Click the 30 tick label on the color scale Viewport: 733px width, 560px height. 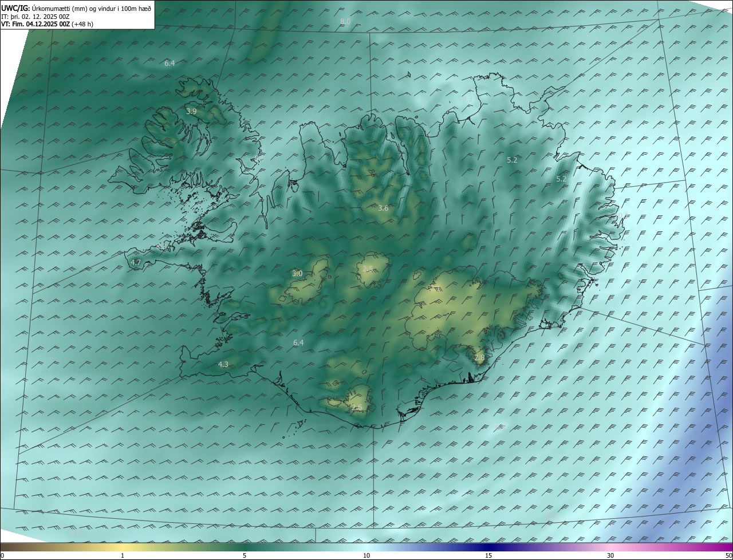tap(610, 556)
